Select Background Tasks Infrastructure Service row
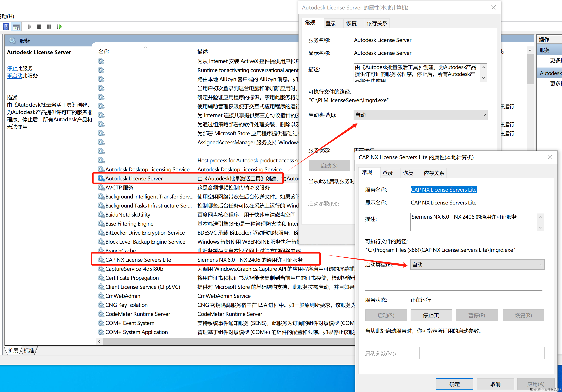 149,206
